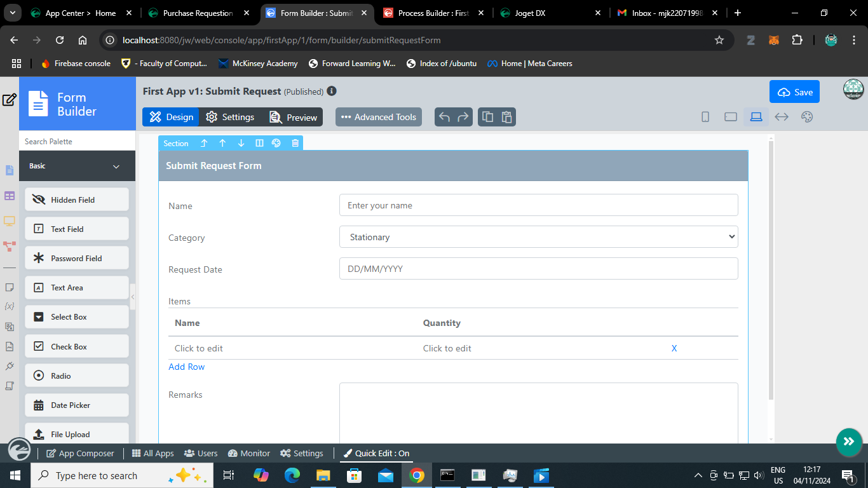This screenshot has width=868, height=488.
Task: Open App Composer from bottom bar
Action: tap(80, 453)
